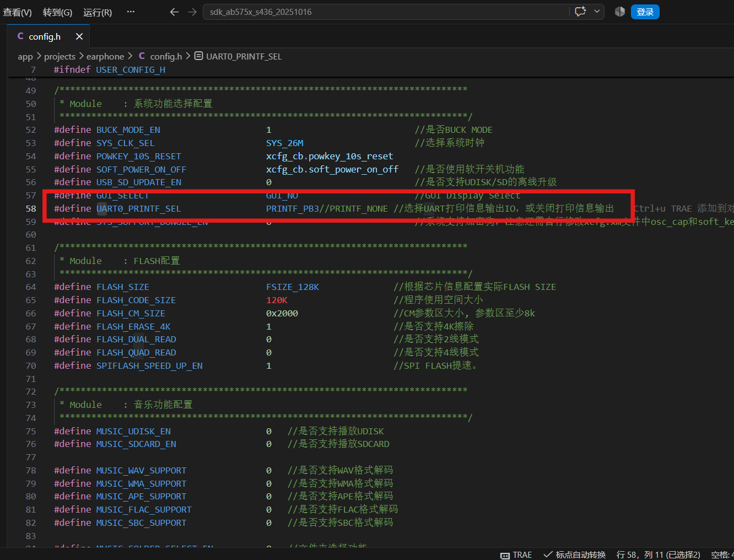Image resolution: width=734 pixels, height=560 pixels.
Task: Click MUSIC_WAV_SUPPORT define name
Action: pos(141,470)
